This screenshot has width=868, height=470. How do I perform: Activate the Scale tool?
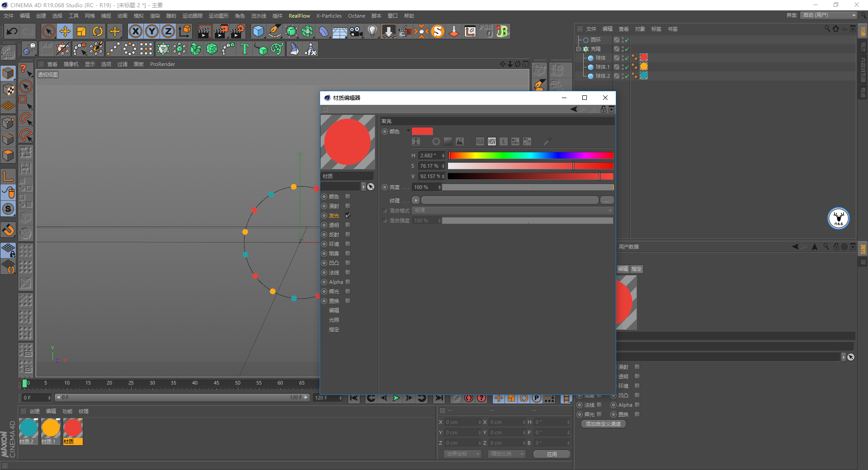[81, 31]
